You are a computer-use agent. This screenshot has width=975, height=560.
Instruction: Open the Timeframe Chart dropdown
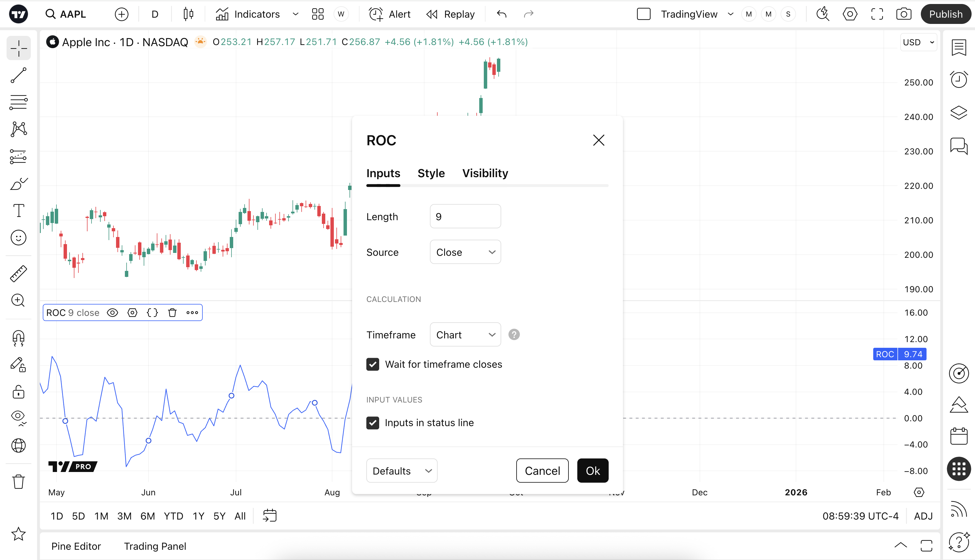pyautogui.click(x=465, y=335)
